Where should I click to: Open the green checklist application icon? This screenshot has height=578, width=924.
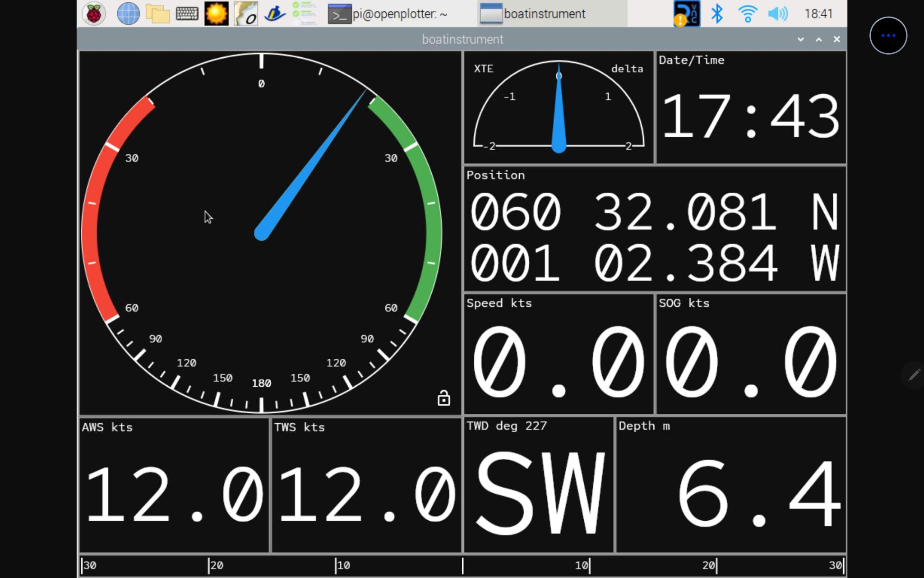(x=304, y=14)
